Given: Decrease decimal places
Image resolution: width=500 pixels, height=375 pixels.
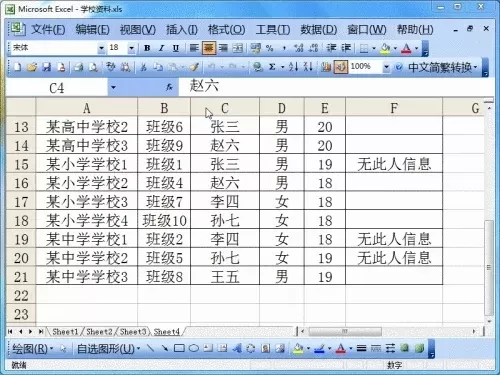Looking at the screenshot, I should 313,48.
